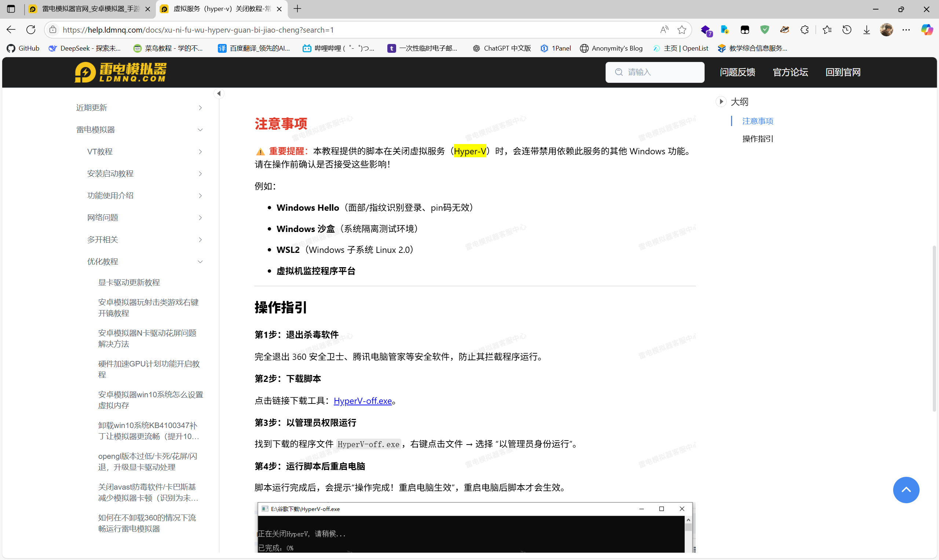Open 卸载win10系统KB4100347补丁 article
The height and width of the screenshot is (560, 939).
pyautogui.click(x=149, y=431)
